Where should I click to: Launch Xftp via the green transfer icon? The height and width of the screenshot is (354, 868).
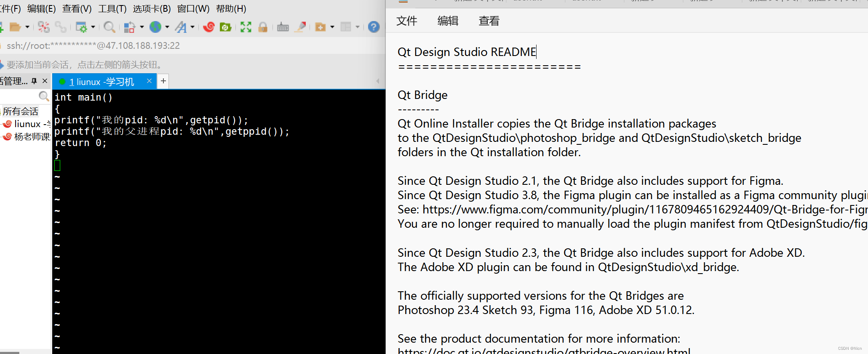click(226, 27)
